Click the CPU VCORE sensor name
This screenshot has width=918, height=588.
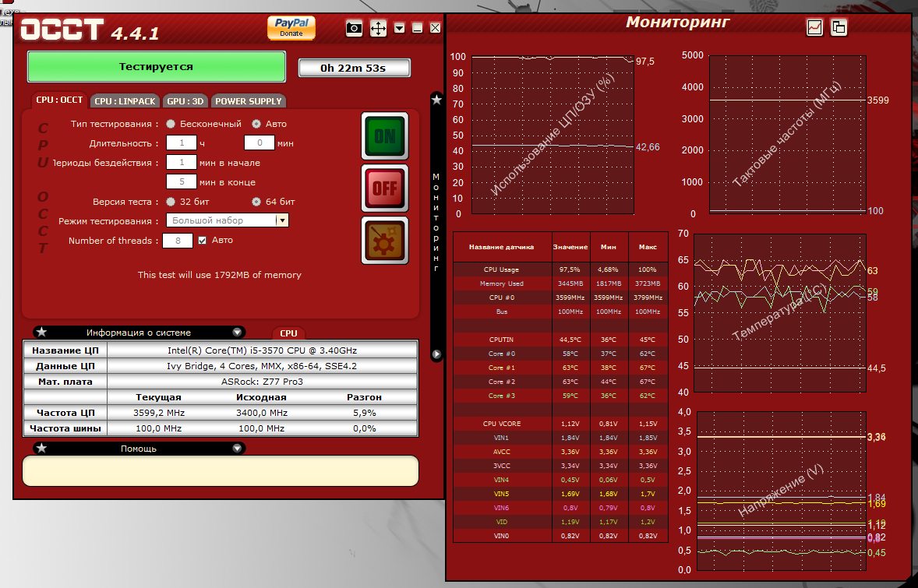point(502,424)
